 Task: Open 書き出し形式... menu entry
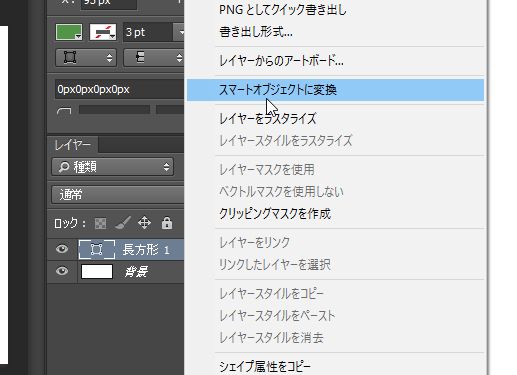256,32
